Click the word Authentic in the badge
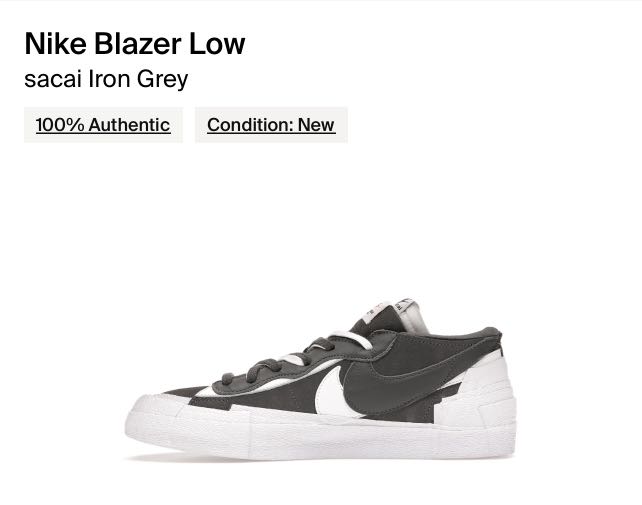The width and height of the screenshot is (642, 505). [129, 125]
